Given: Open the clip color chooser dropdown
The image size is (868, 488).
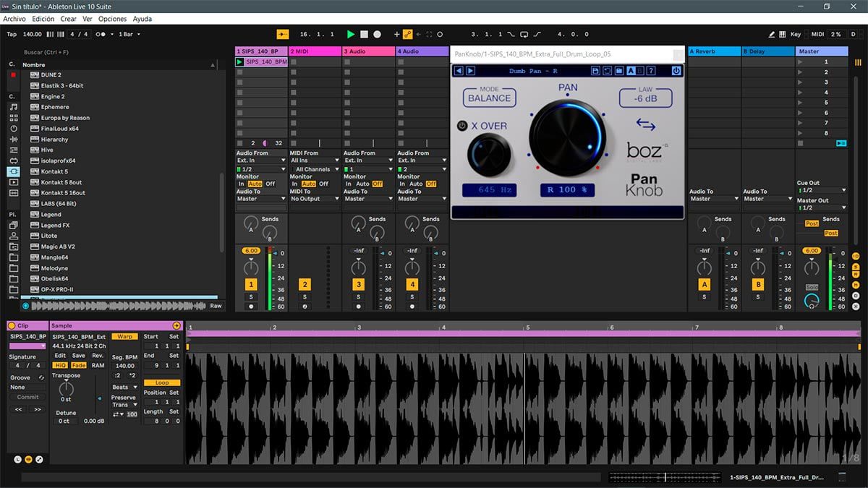Looking at the screenshot, I should click(27, 346).
